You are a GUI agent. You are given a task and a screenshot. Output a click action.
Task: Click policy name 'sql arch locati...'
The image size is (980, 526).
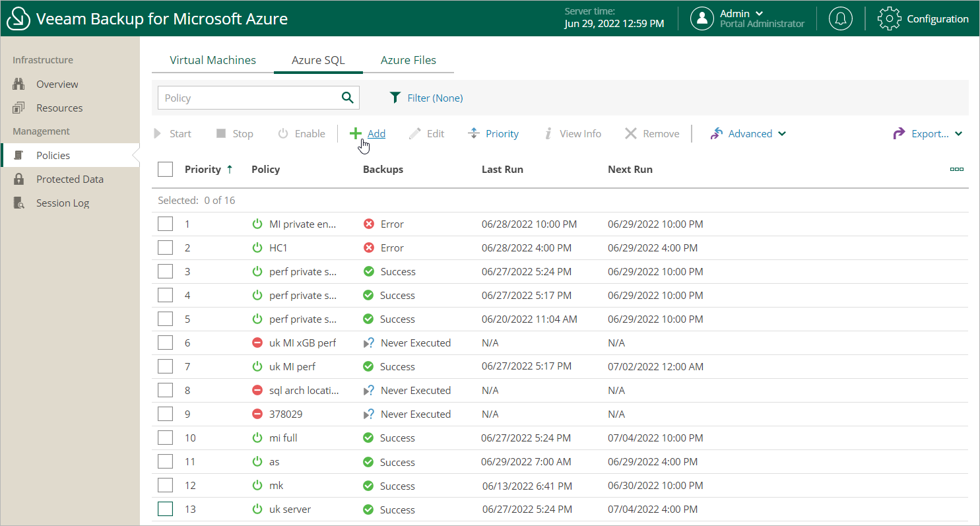click(304, 390)
